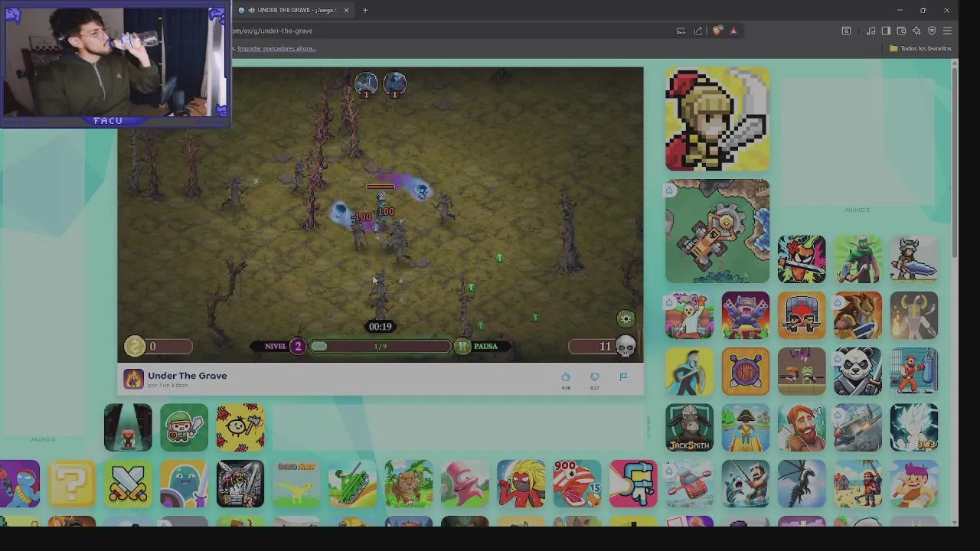Click the Importar marcadores ahora link
The width and height of the screenshot is (980, 551).
click(x=276, y=48)
